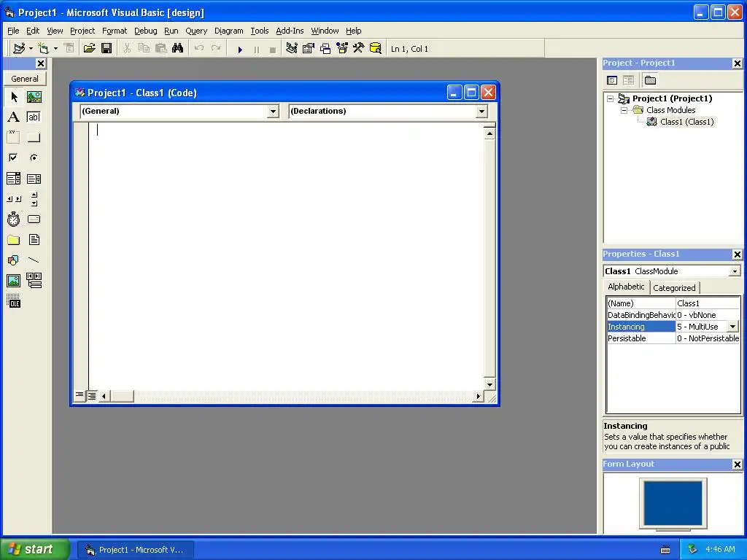747x560 pixels.
Task: Select the DirListBox folder control tool
Action: (x=14, y=240)
